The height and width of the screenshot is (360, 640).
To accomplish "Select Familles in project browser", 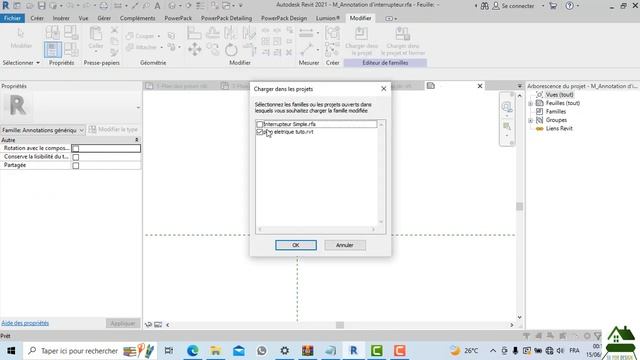I will [x=556, y=111].
